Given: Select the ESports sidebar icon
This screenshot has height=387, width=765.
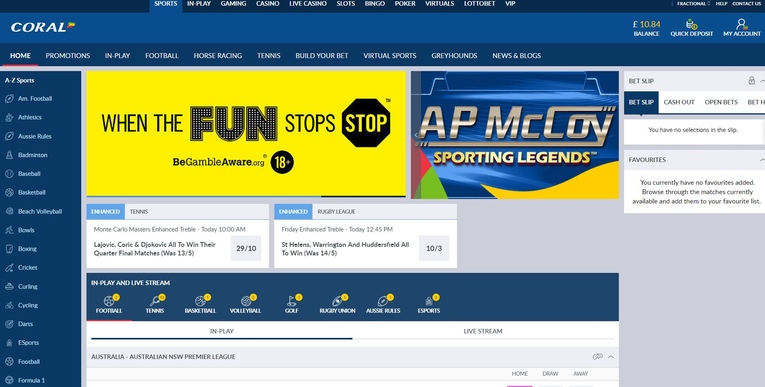Looking at the screenshot, I should click(9, 343).
